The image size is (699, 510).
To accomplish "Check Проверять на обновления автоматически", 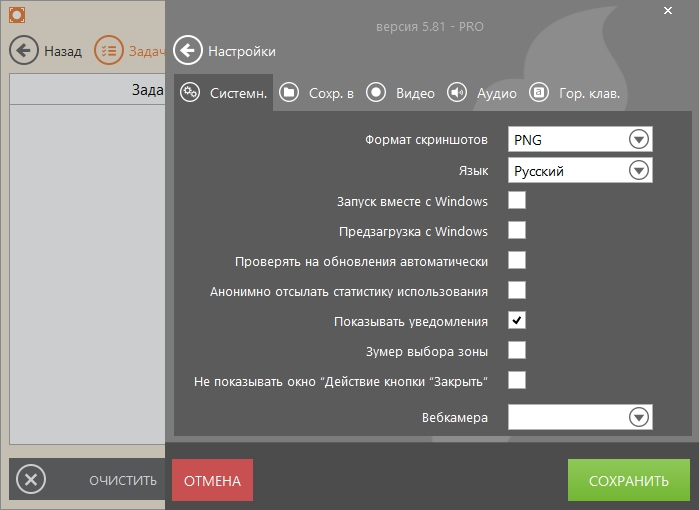I will tap(517, 260).
